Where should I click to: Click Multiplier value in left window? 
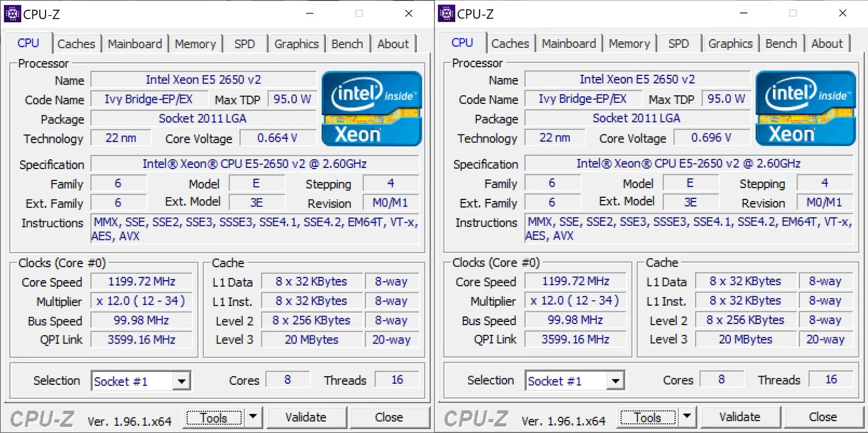(x=142, y=301)
